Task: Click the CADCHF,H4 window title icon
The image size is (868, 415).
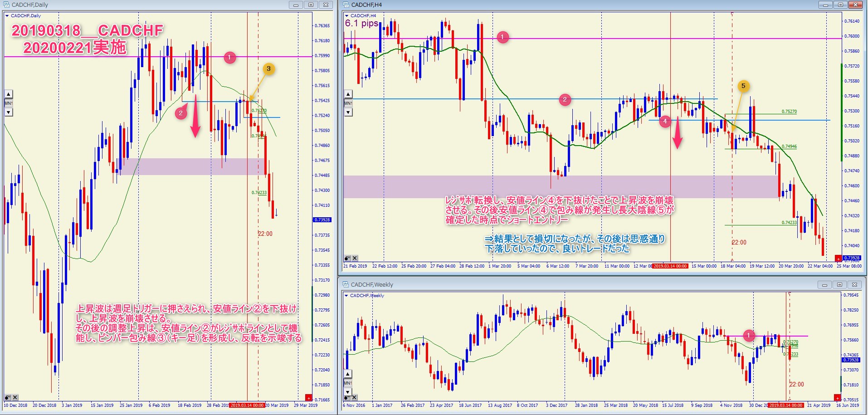Action: click(346, 5)
